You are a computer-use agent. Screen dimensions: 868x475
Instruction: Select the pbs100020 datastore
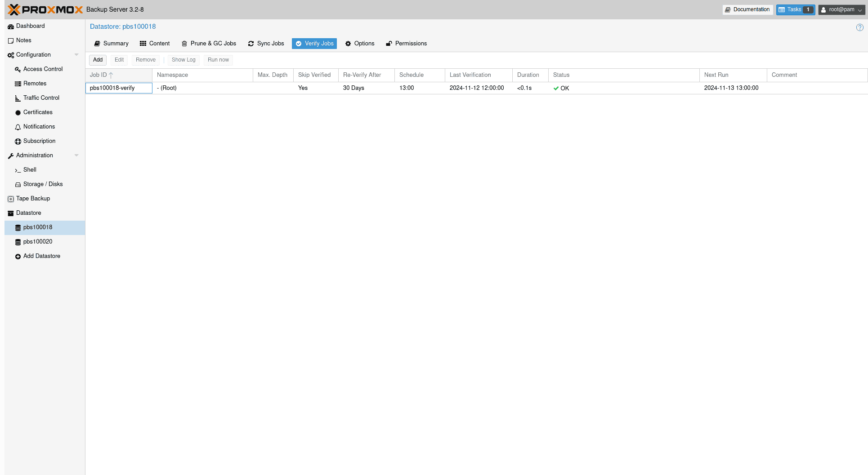click(38, 242)
